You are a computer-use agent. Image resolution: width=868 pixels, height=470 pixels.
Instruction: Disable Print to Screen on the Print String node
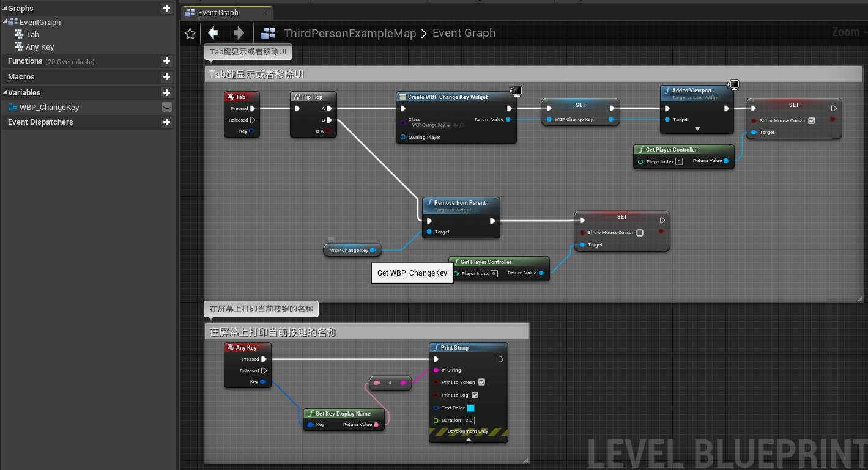483,383
